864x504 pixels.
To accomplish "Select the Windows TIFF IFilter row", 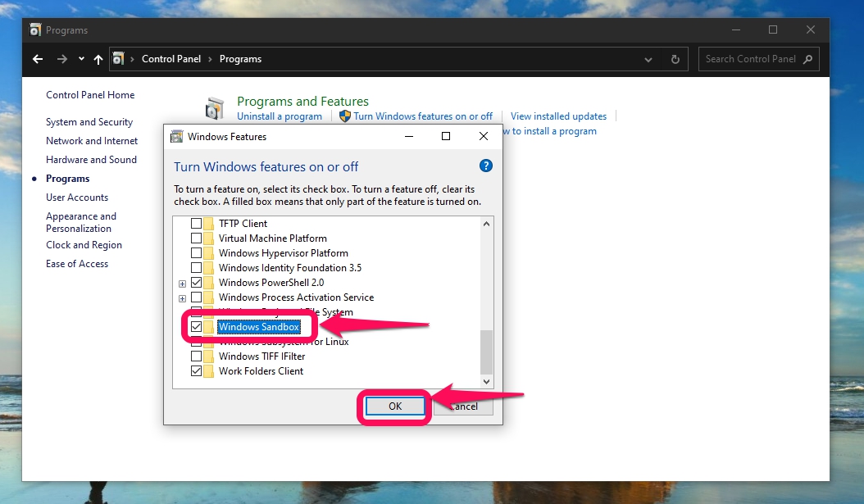I will pos(261,356).
